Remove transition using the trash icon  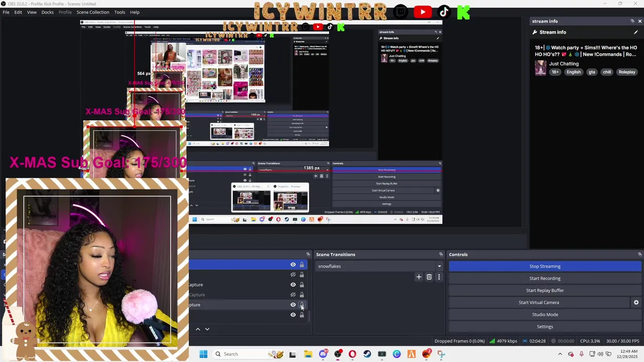pos(429,277)
